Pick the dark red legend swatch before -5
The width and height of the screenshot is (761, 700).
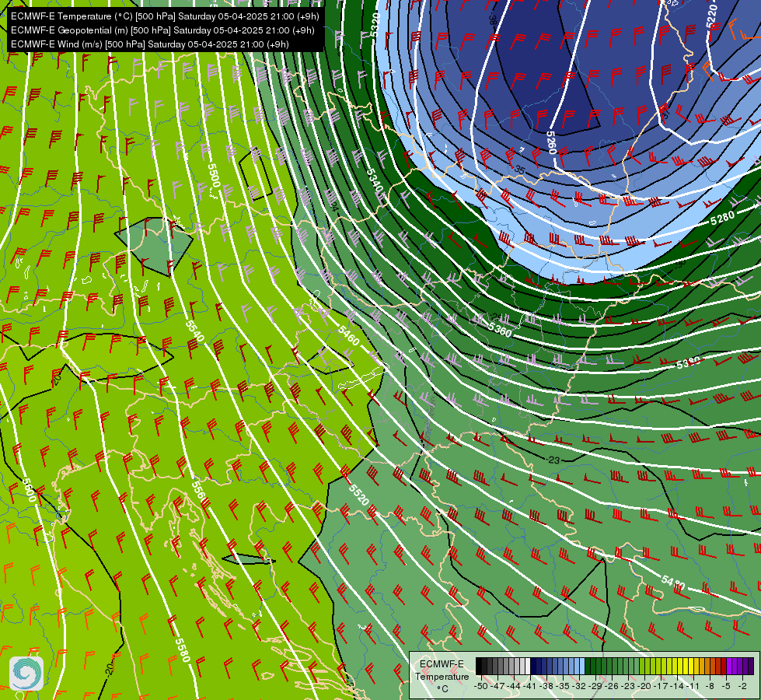(x=724, y=666)
